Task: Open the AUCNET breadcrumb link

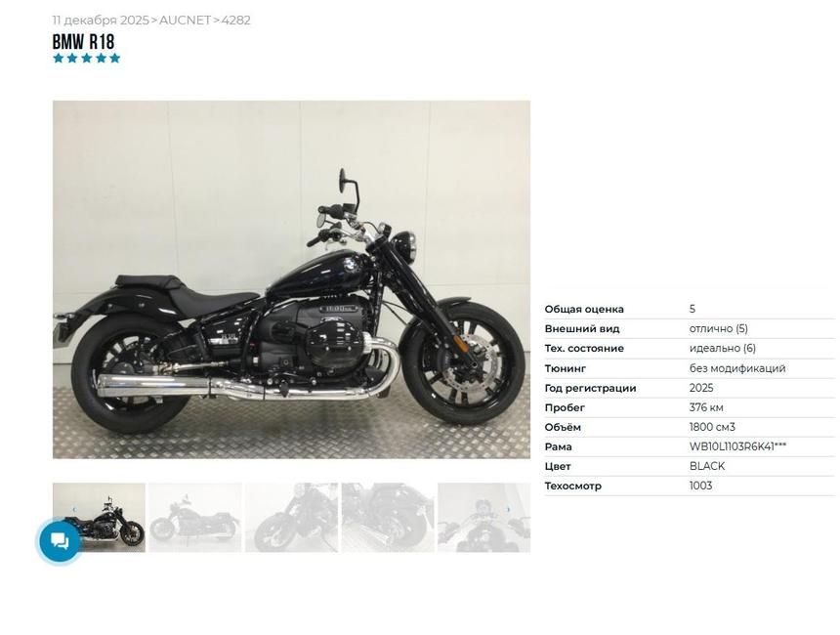Action: pyautogui.click(x=185, y=21)
